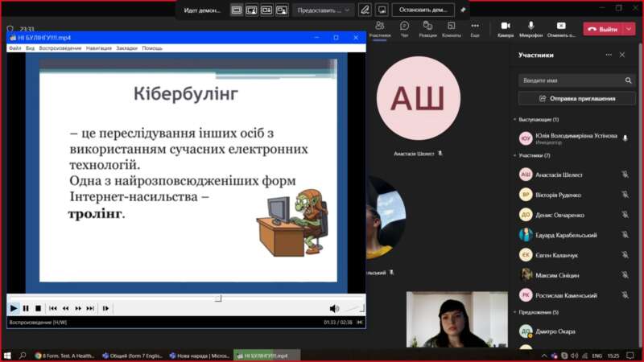Mute the microphone in meeting toolbar
This screenshot has width=644, height=362.
(x=530, y=30)
